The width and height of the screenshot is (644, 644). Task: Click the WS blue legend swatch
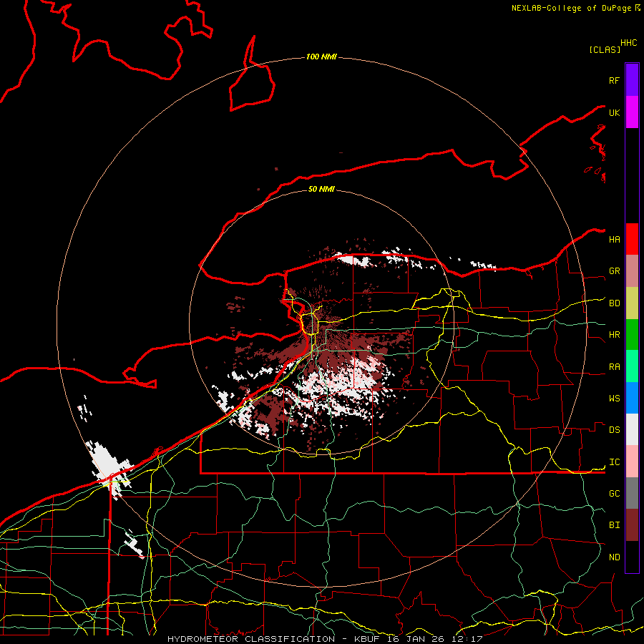[632, 398]
